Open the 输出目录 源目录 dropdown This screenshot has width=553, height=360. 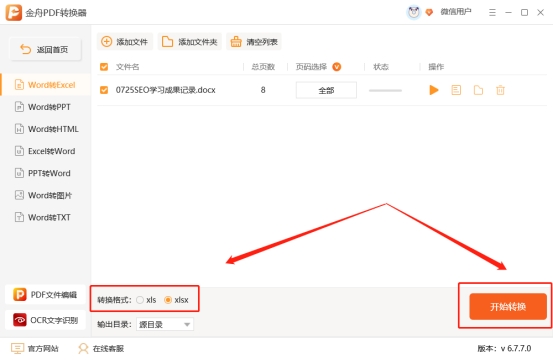point(165,324)
